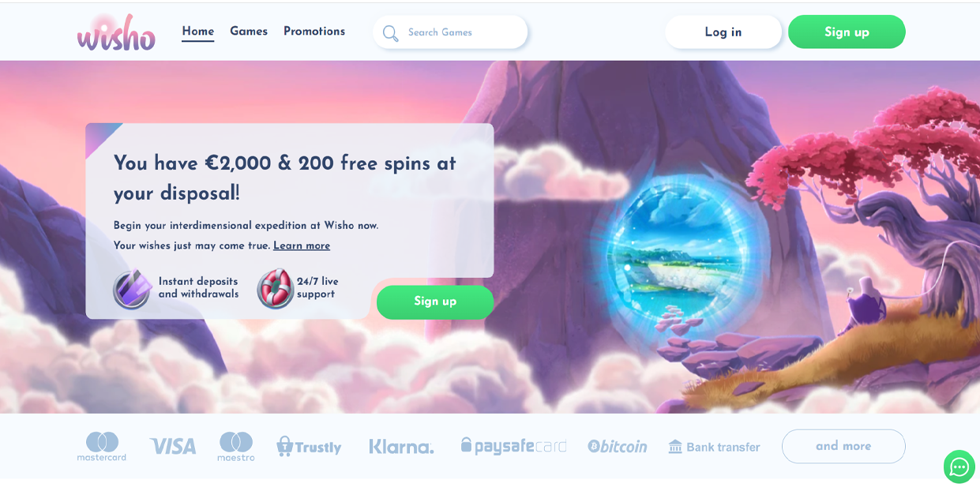980x491 pixels.
Task: Click the Mastercard payment logo
Action: tap(102, 446)
